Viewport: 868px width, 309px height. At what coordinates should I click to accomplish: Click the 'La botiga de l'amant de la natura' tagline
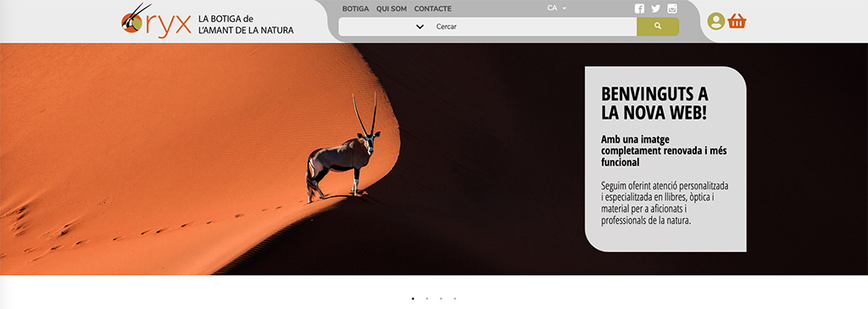(x=246, y=25)
